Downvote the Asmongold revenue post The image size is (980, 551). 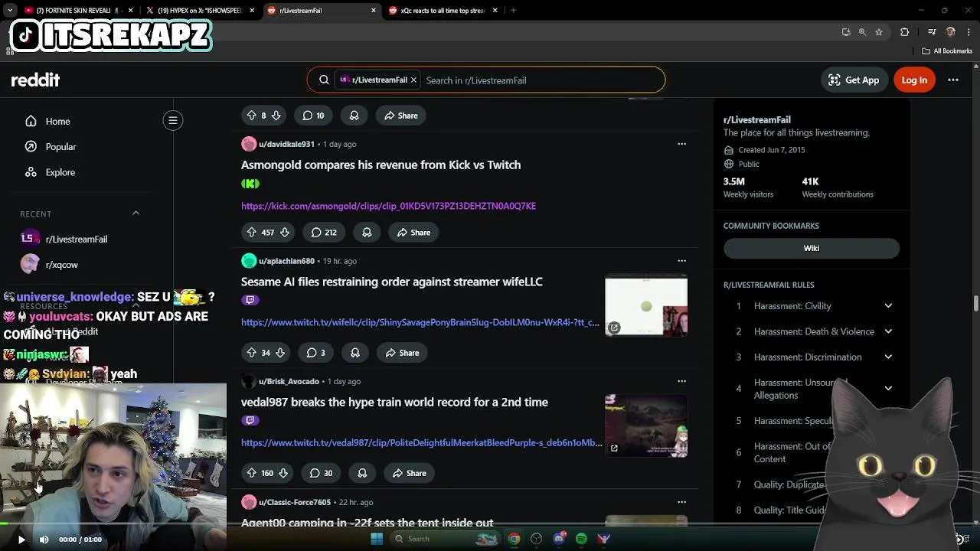pyautogui.click(x=285, y=232)
